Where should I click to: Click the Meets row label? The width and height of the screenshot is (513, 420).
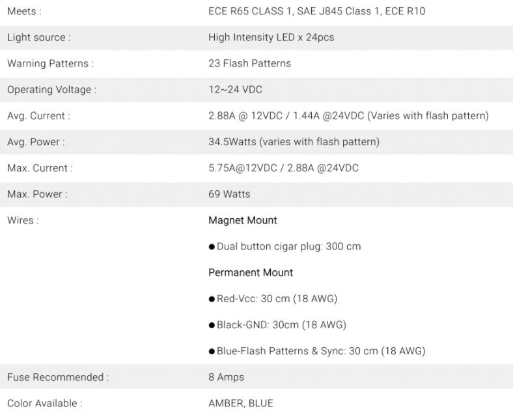24,11
